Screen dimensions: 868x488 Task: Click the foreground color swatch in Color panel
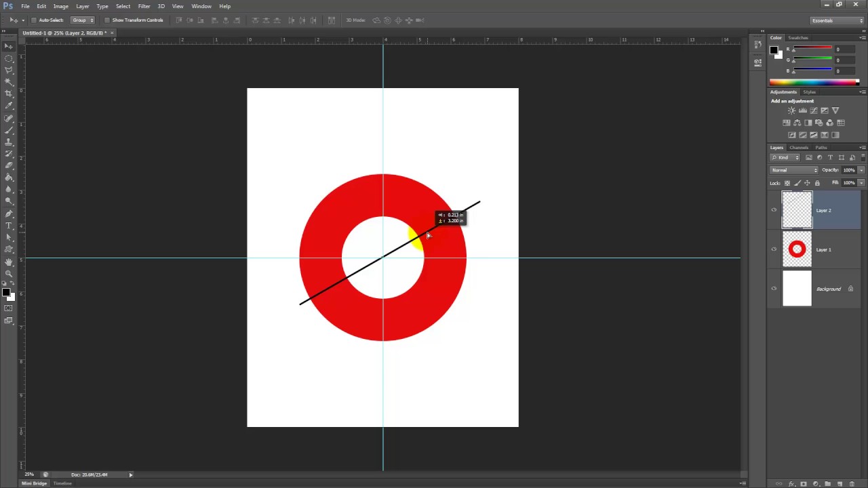click(774, 49)
